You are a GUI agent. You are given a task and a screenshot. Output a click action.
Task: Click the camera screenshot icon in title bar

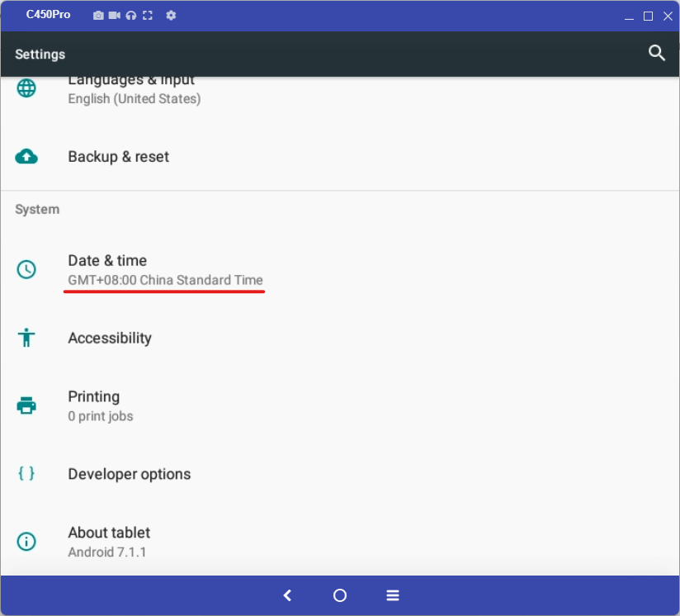(98, 16)
